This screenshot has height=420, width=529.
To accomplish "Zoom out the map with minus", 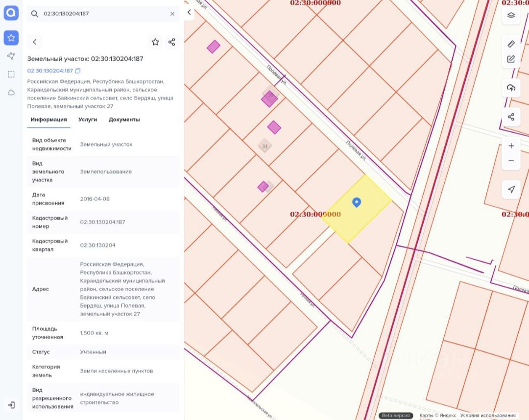I will (511, 161).
